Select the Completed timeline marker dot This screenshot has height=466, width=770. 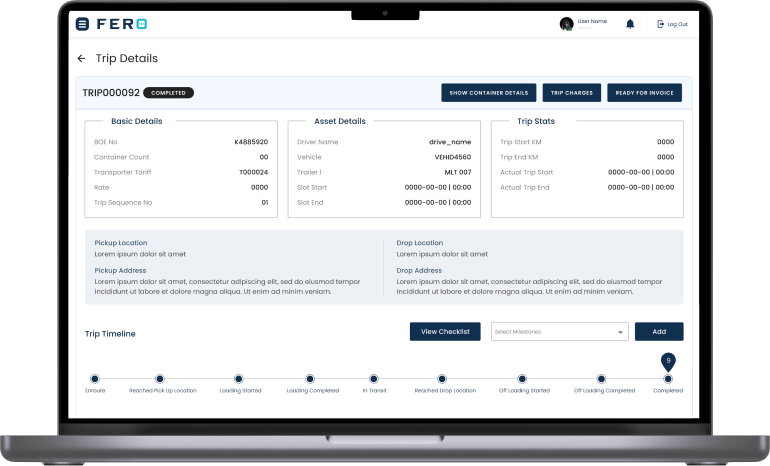click(x=668, y=379)
